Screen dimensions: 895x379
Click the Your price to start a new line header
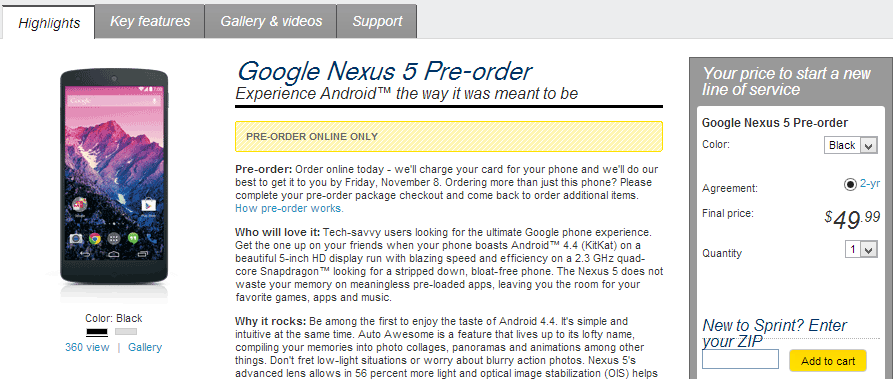(787, 81)
